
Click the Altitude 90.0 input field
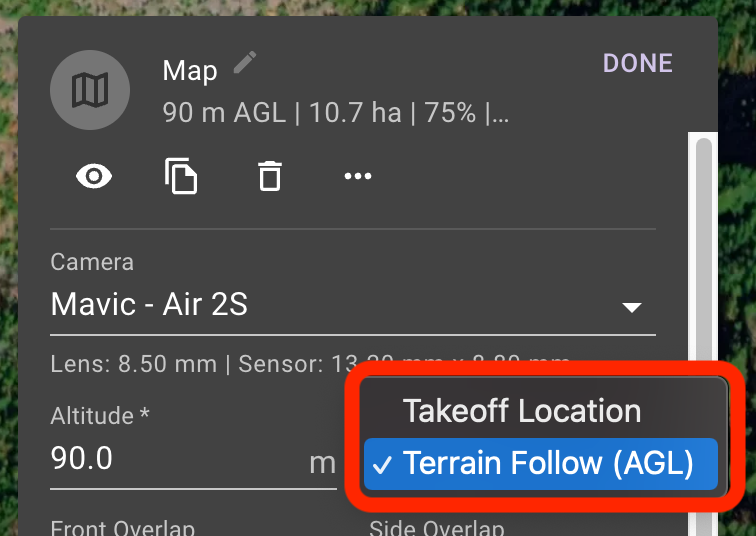coord(193,458)
